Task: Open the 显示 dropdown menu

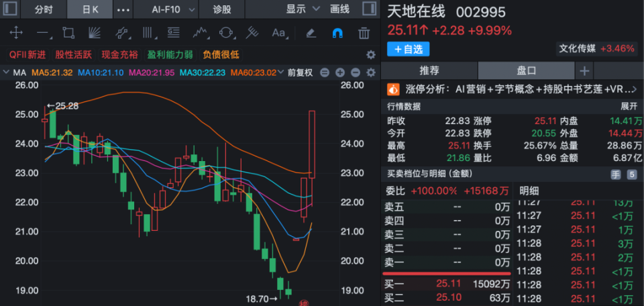Action: click(303, 9)
